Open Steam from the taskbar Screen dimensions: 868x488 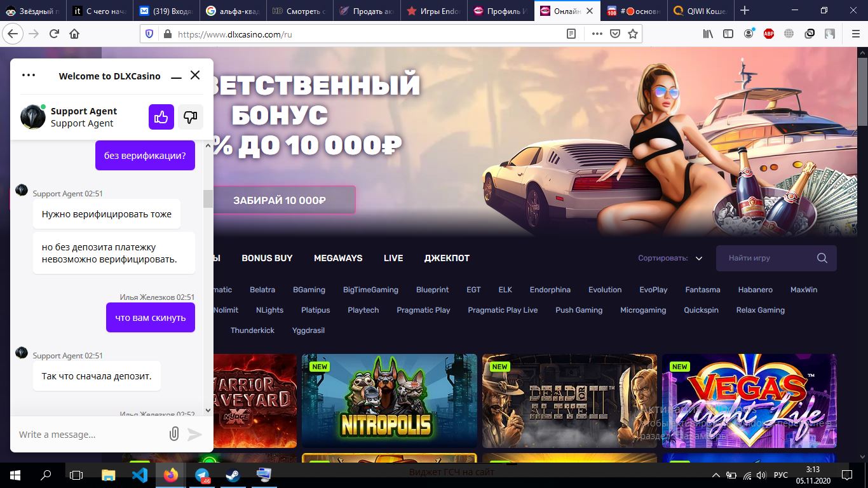click(x=233, y=475)
